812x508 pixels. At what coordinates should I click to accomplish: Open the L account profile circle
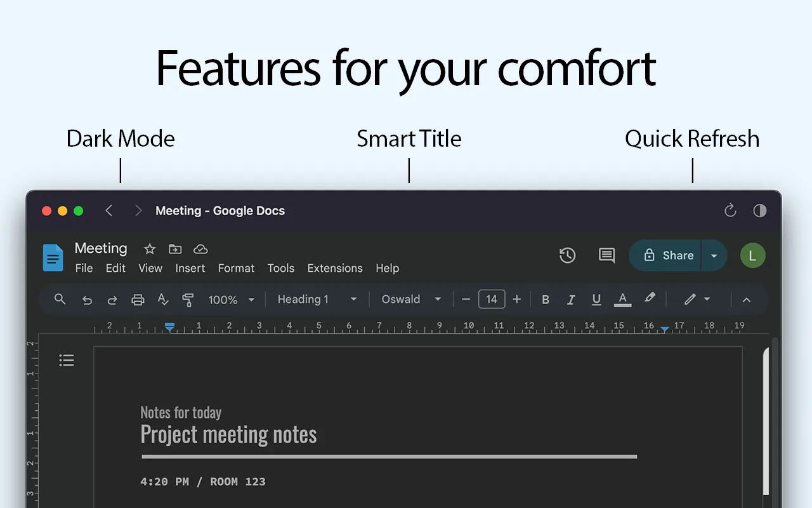point(752,255)
